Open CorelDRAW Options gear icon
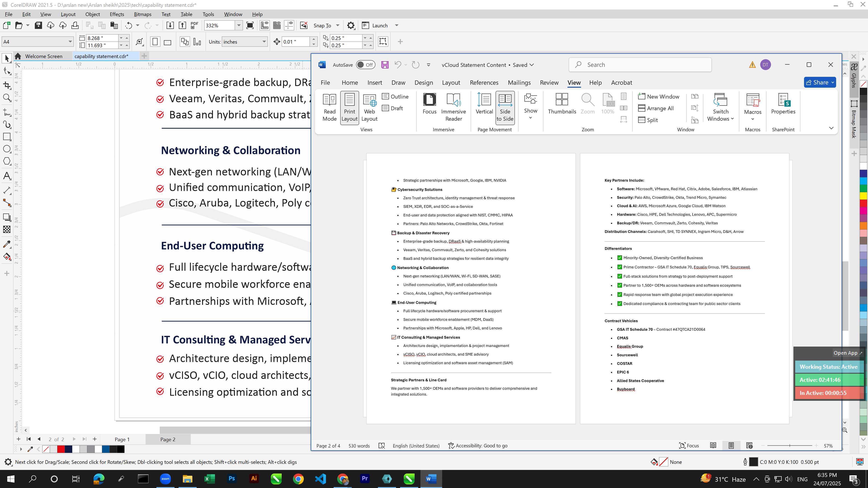Image resolution: width=868 pixels, height=488 pixels. (x=351, y=25)
